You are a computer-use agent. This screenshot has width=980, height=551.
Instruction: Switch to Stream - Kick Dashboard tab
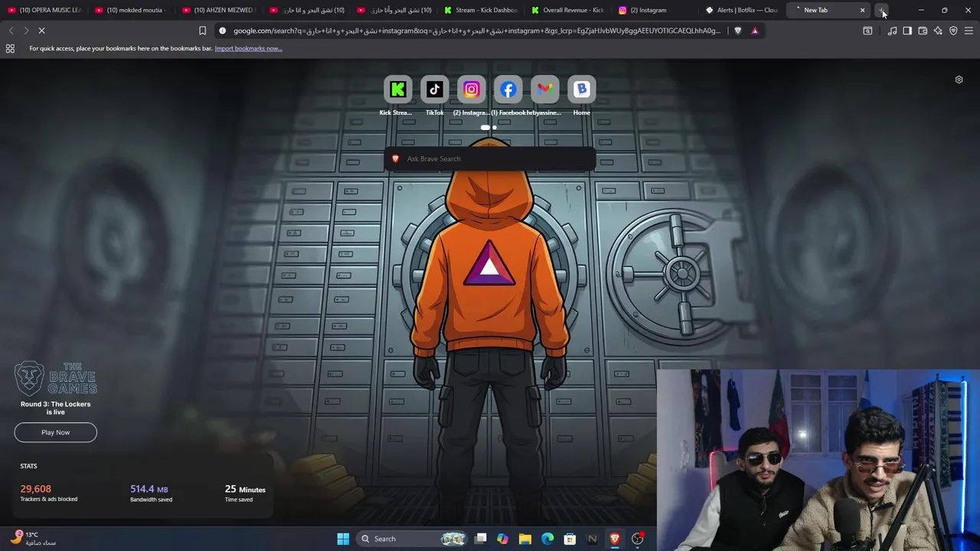tap(481, 10)
